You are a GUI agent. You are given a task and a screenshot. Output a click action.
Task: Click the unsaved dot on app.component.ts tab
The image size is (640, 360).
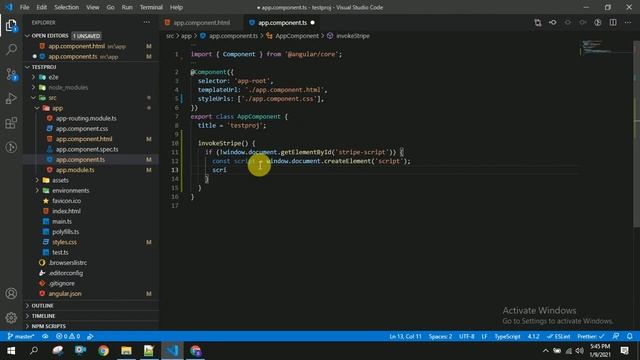313,23
